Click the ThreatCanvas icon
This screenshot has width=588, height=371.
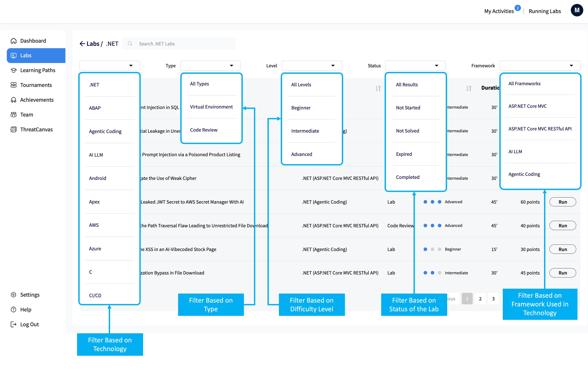click(x=14, y=130)
